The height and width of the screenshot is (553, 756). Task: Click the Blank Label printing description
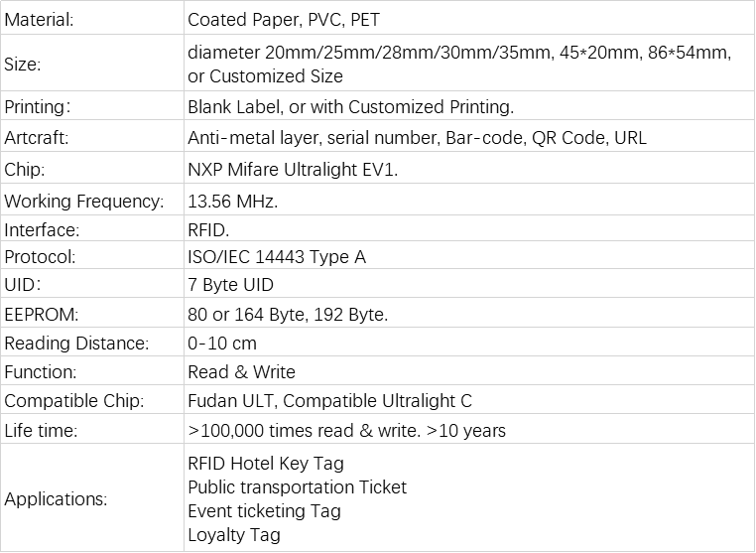tap(350, 106)
